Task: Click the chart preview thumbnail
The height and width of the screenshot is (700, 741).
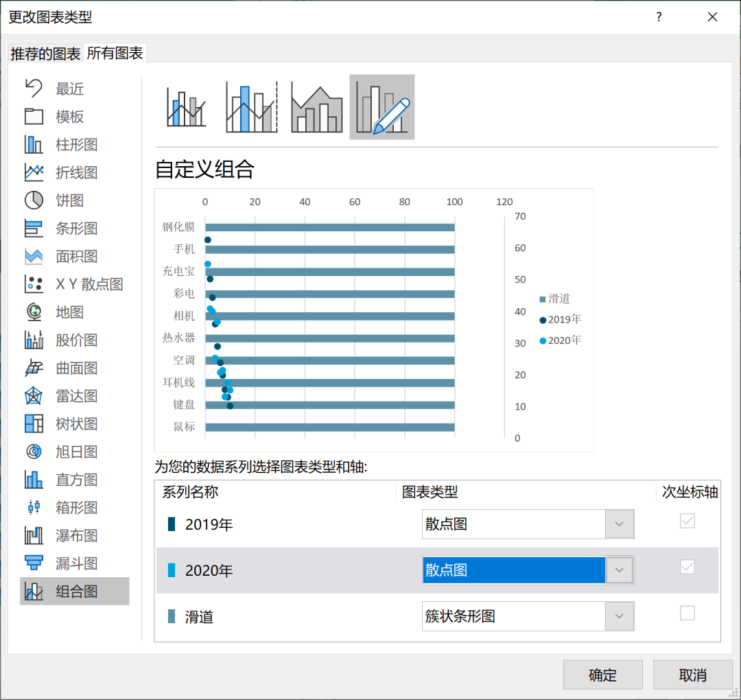Action: point(374,320)
